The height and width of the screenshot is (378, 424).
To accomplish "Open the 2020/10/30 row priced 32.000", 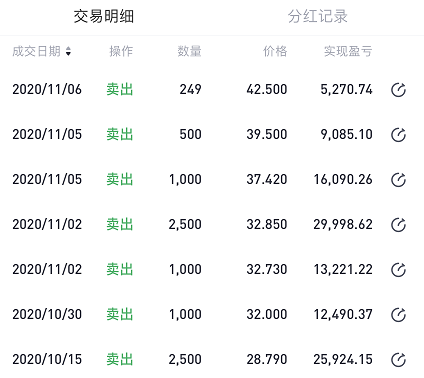I will click(x=212, y=314).
